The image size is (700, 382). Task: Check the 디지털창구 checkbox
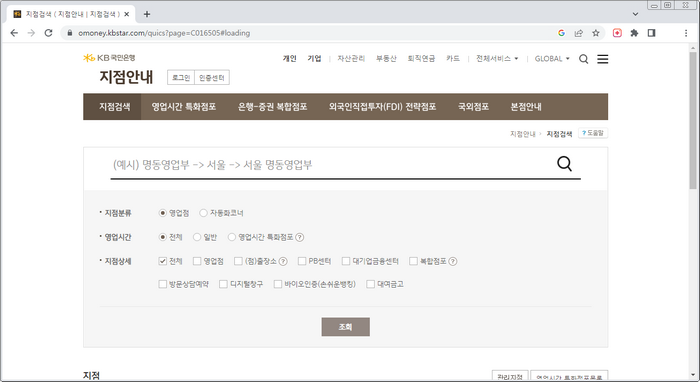tap(223, 284)
